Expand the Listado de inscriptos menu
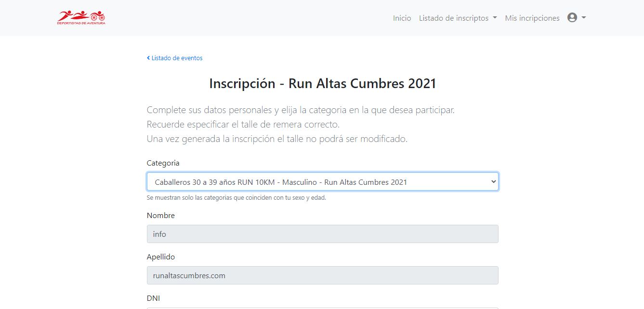This screenshot has height=309, width=644. [x=458, y=18]
